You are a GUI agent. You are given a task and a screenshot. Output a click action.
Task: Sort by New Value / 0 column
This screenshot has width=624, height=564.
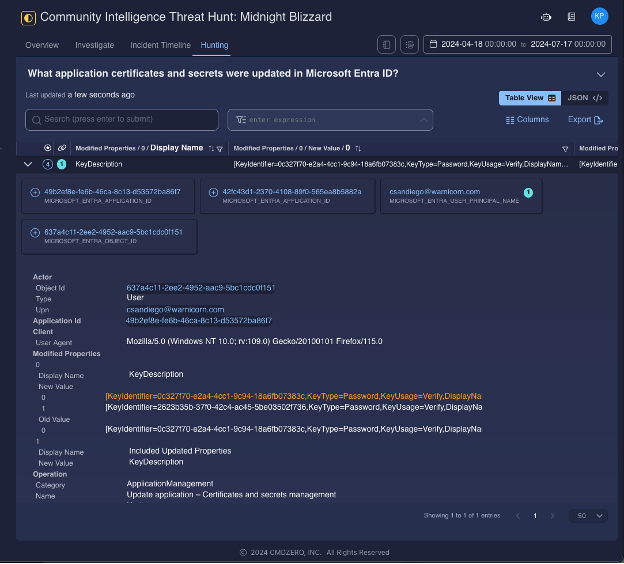(358, 148)
